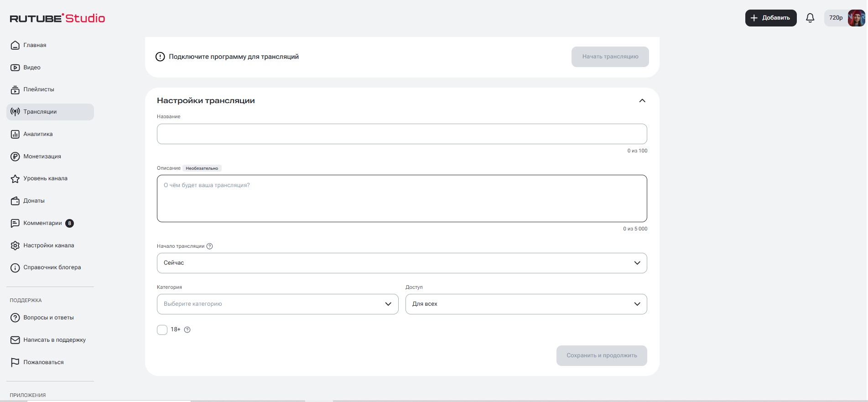
Task: Click the warning icon near Подключите программу
Action: [x=160, y=57]
